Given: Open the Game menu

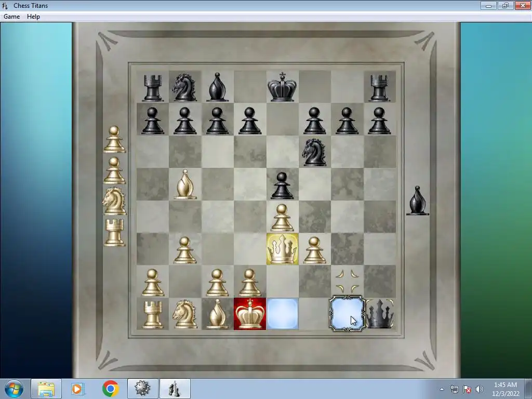Looking at the screenshot, I should pyautogui.click(x=11, y=17).
